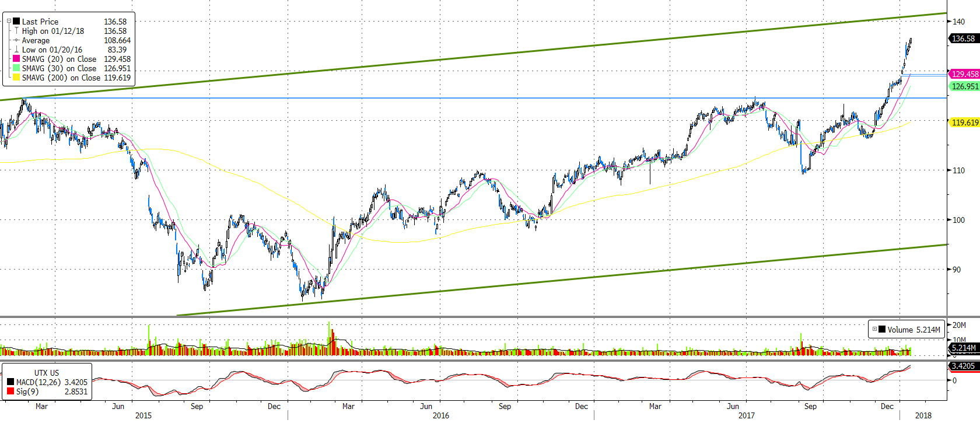Click the green 126.951 axis tag
This screenshot has height=423, width=980.
tap(965, 86)
